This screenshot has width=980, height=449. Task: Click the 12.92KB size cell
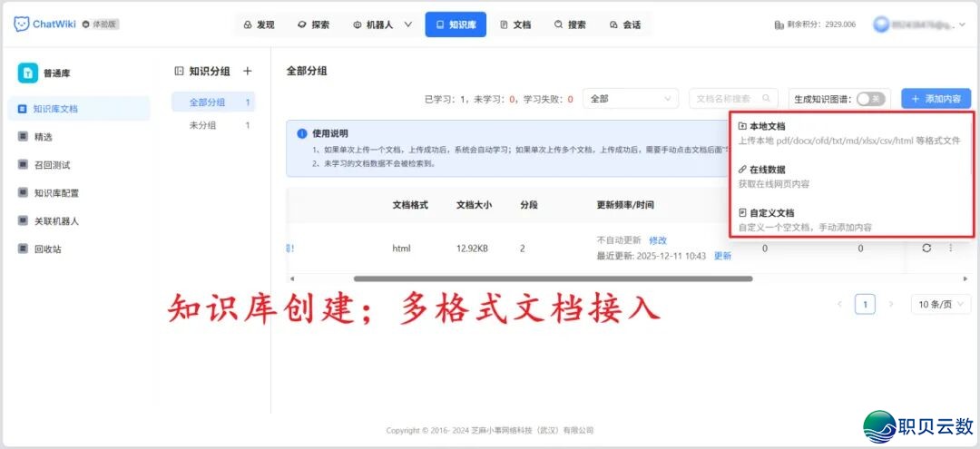[473, 248]
